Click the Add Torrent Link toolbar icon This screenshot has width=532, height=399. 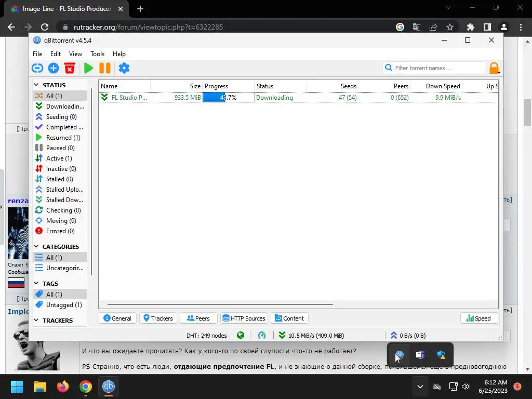(x=37, y=68)
